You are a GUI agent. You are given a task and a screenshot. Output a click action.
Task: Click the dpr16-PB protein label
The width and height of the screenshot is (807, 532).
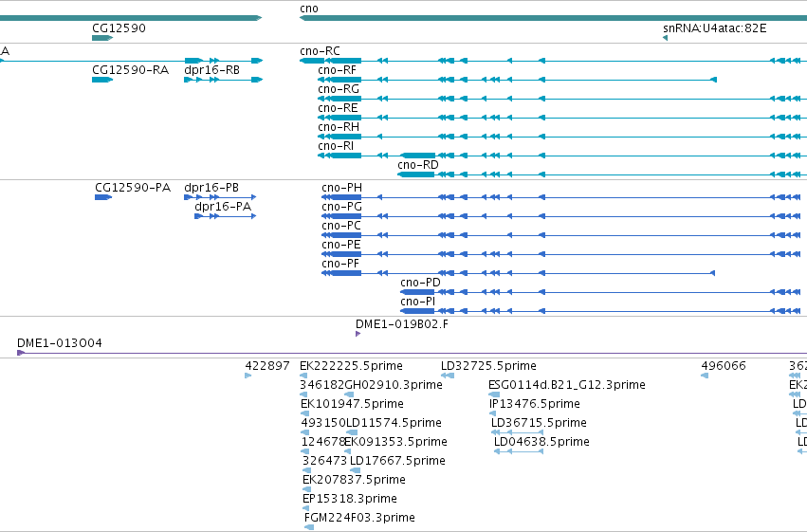tap(211, 188)
